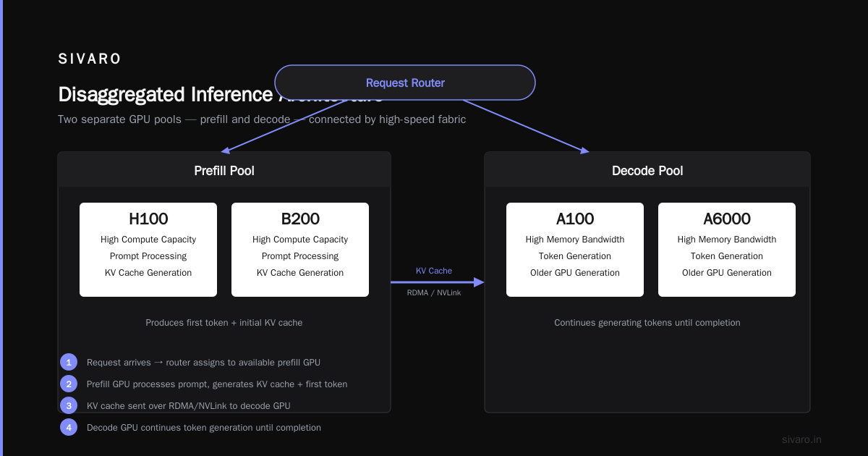The height and width of the screenshot is (456, 868).
Task: Select "High Memory Bandwidth" in A100 card
Action: pyautogui.click(x=575, y=240)
